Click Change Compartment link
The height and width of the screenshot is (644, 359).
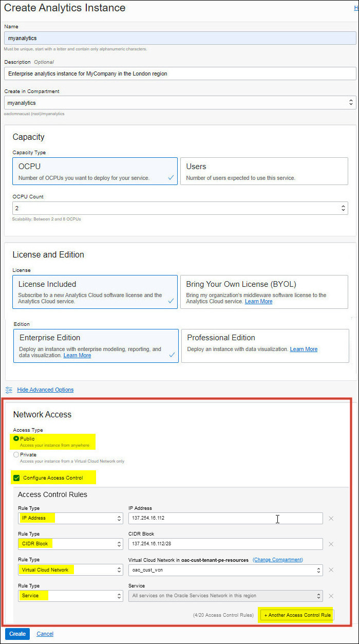278,560
